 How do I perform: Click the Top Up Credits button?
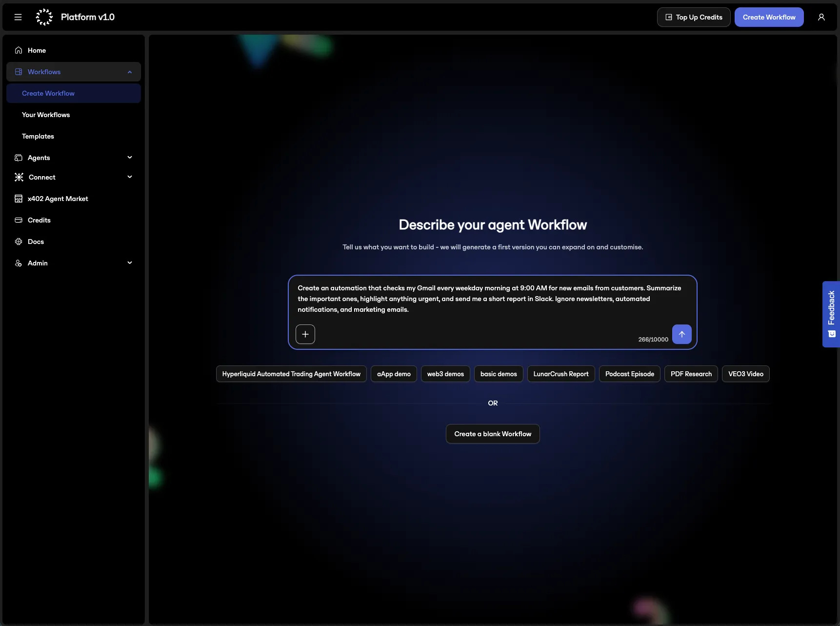point(694,17)
